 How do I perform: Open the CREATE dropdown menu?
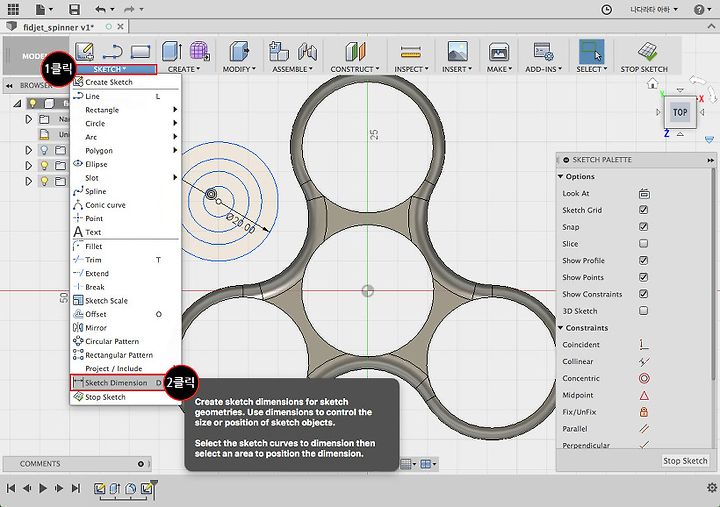pos(184,69)
